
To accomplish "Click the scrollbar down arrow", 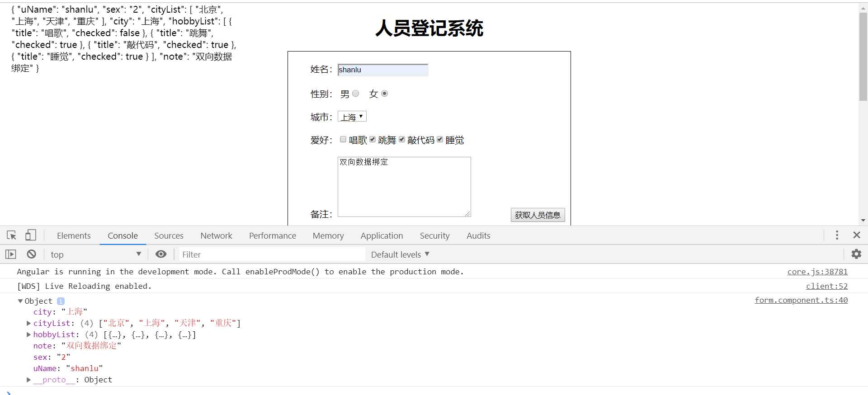I will [x=863, y=221].
